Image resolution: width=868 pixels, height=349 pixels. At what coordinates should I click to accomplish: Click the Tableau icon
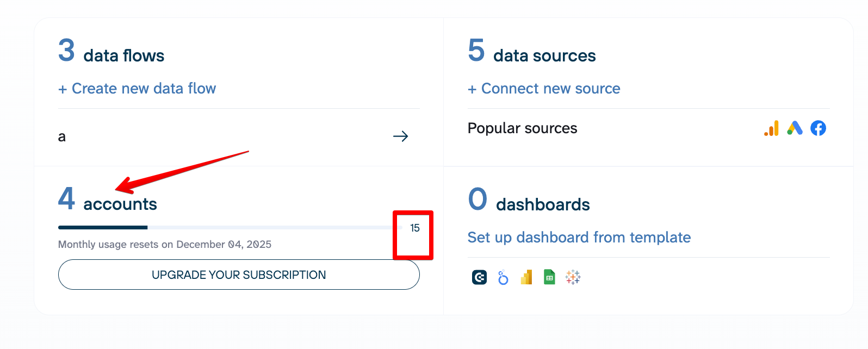click(573, 277)
